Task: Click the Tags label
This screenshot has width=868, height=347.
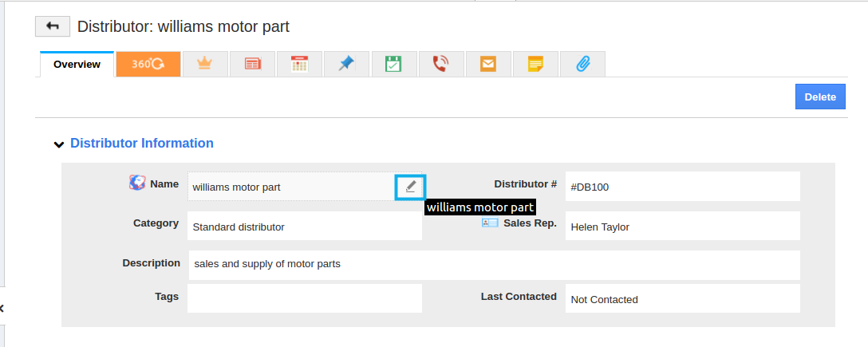Action: [167, 297]
